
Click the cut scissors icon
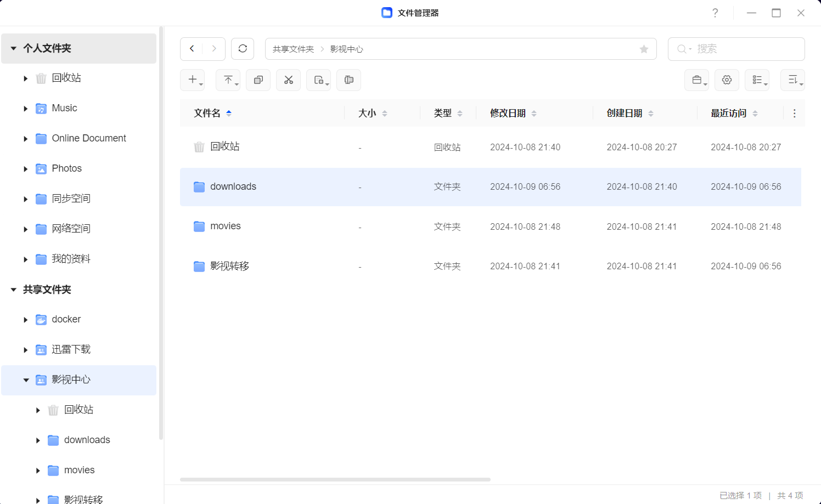(x=288, y=80)
